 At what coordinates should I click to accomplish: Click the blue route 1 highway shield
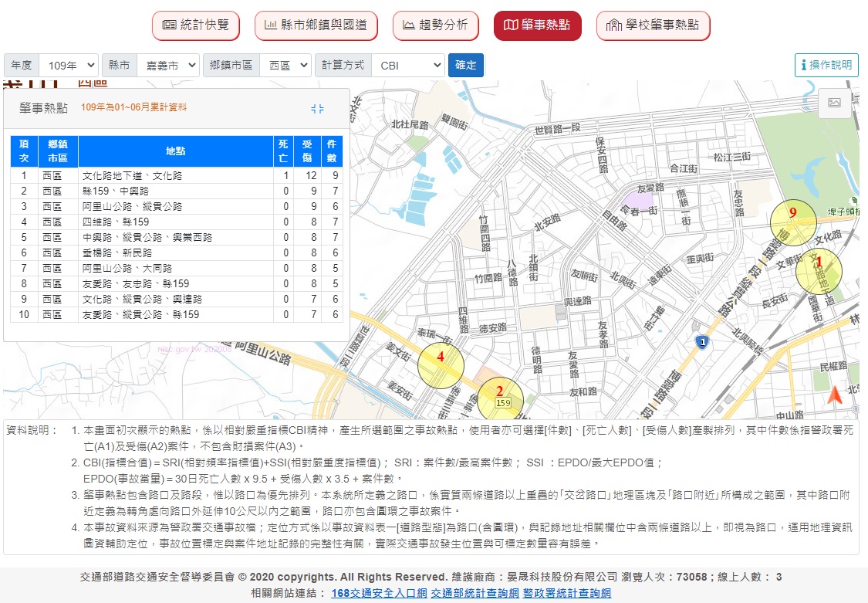(701, 341)
